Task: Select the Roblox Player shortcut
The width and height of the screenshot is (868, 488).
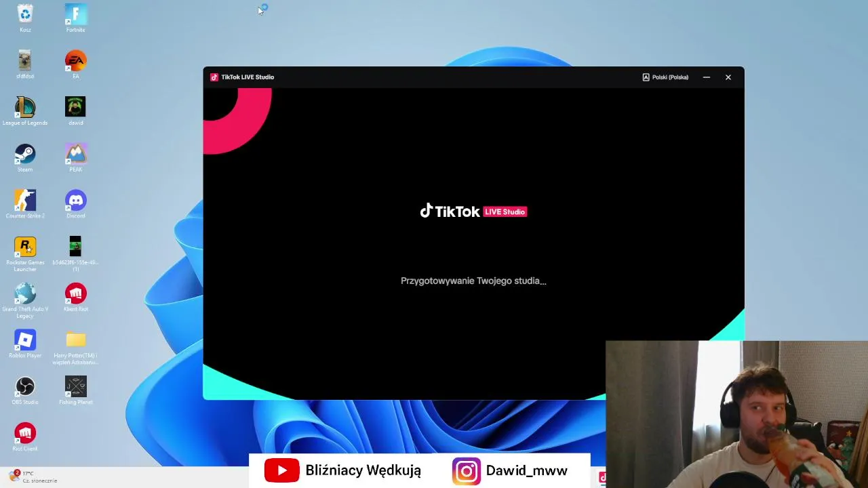Action: pos(25,344)
